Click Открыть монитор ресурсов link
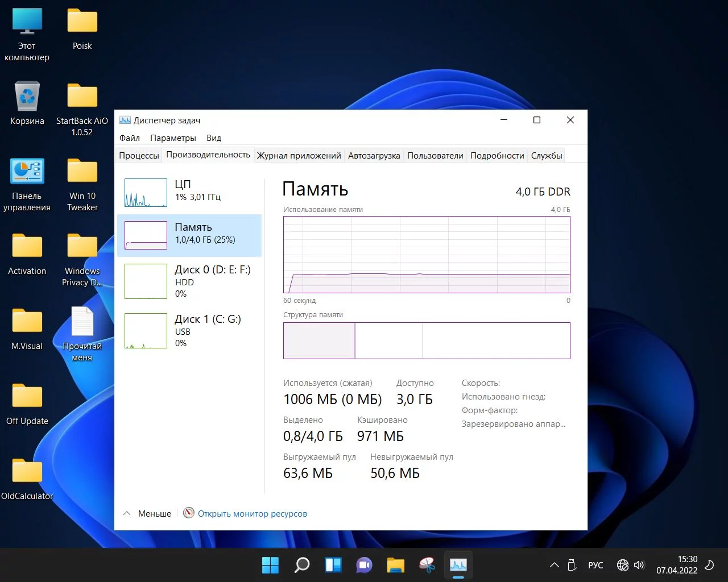Image resolution: width=728 pixels, height=582 pixels. (252, 514)
